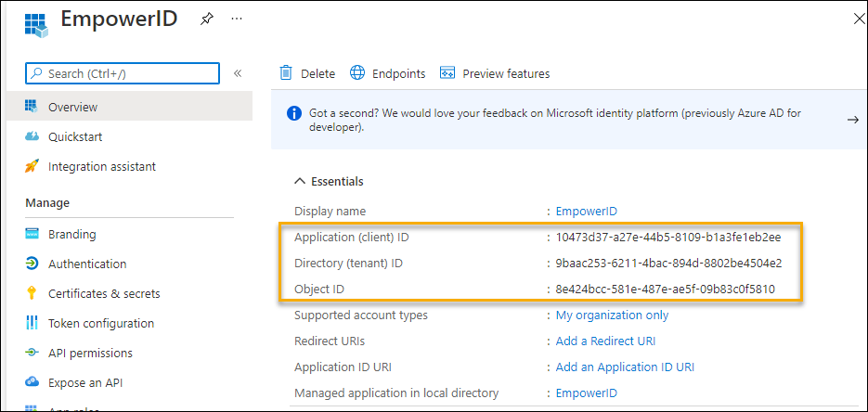
Task: Navigate to API permissions
Action: [x=90, y=353]
